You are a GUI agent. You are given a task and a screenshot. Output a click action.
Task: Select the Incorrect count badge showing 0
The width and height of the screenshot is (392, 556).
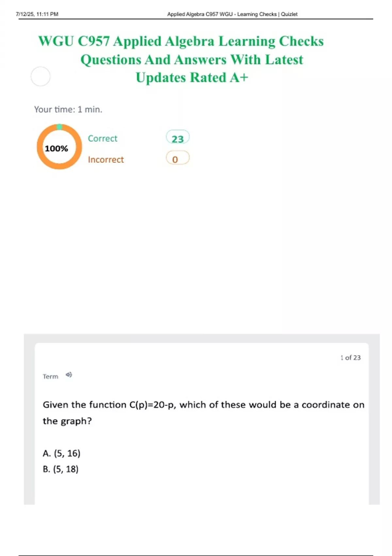coord(177,158)
